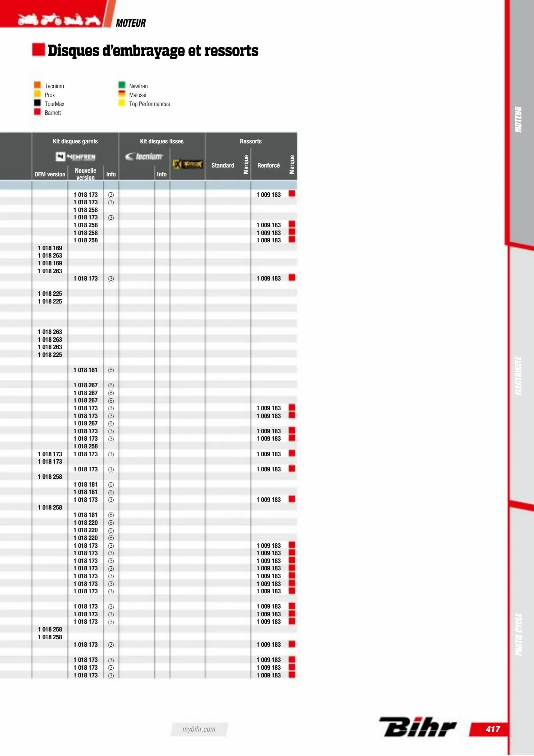Select the TourMax black legend swatch
The height and width of the screenshot is (756, 534).
37,103
